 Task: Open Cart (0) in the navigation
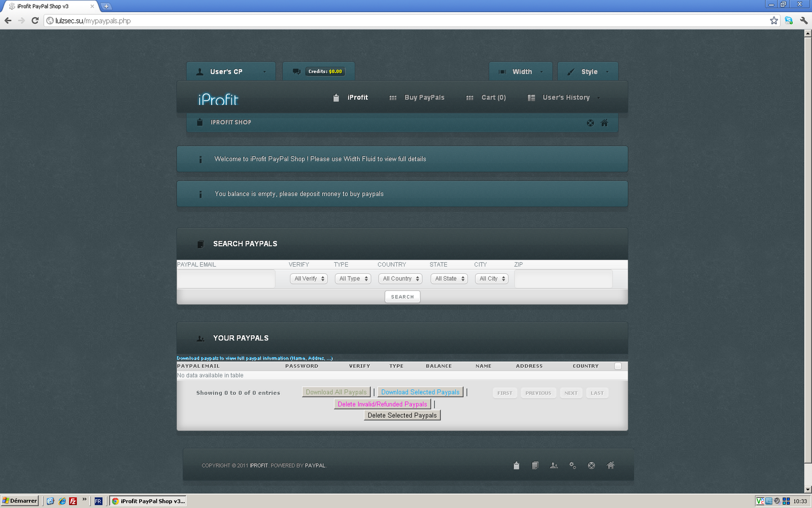[486, 98]
